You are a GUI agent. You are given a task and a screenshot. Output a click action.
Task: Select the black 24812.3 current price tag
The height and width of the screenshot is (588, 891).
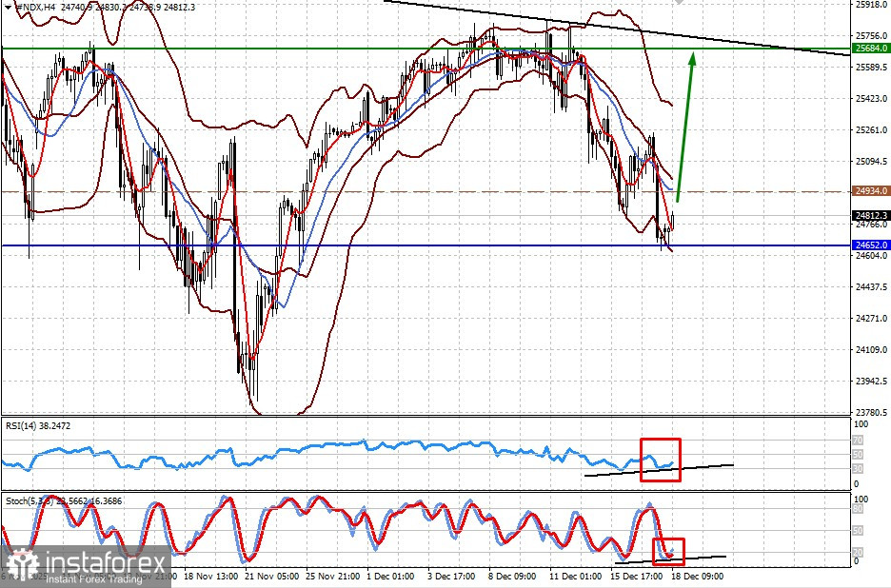pos(871,215)
